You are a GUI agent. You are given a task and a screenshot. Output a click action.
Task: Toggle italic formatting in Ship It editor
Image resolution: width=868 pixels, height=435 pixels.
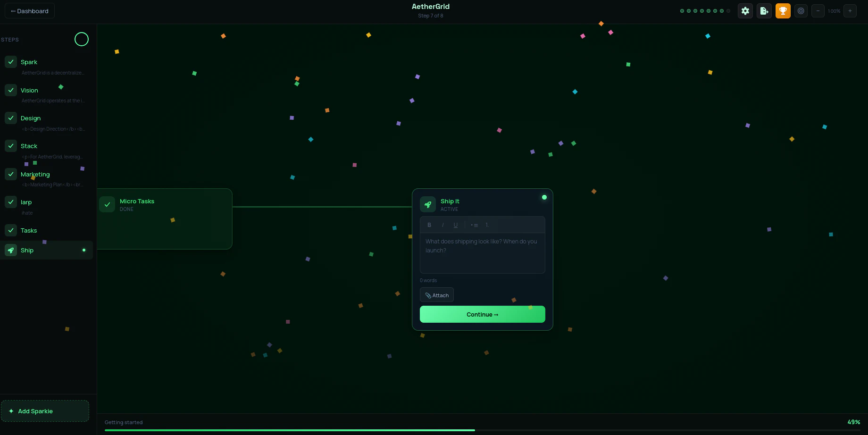(x=442, y=225)
